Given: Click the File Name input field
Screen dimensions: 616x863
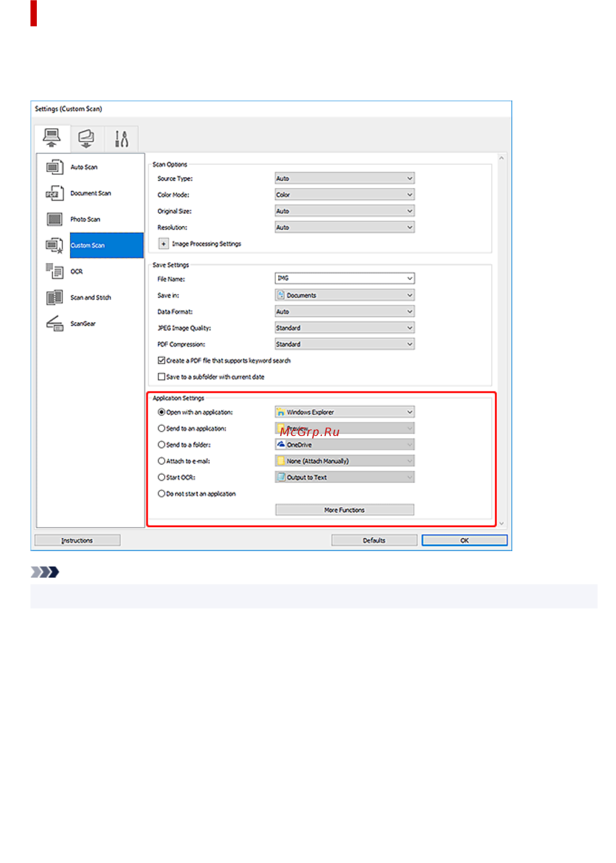Looking at the screenshot, I should click(344, 279).
